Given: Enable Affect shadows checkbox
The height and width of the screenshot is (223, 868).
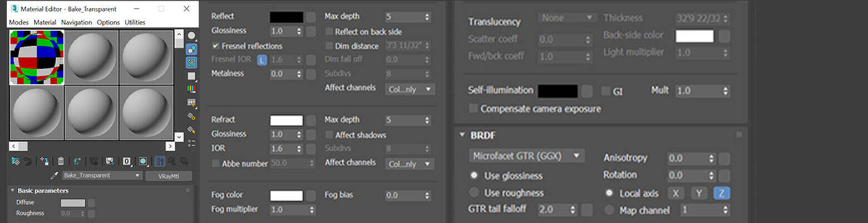Looking at the screenshot, I should click(329, 135).
